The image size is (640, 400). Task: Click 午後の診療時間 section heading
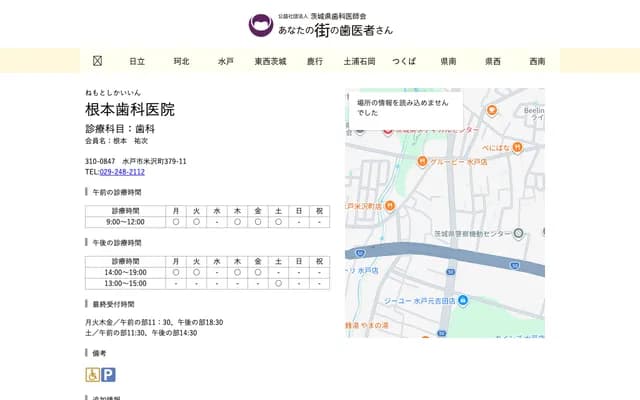(x=117, y=242)
